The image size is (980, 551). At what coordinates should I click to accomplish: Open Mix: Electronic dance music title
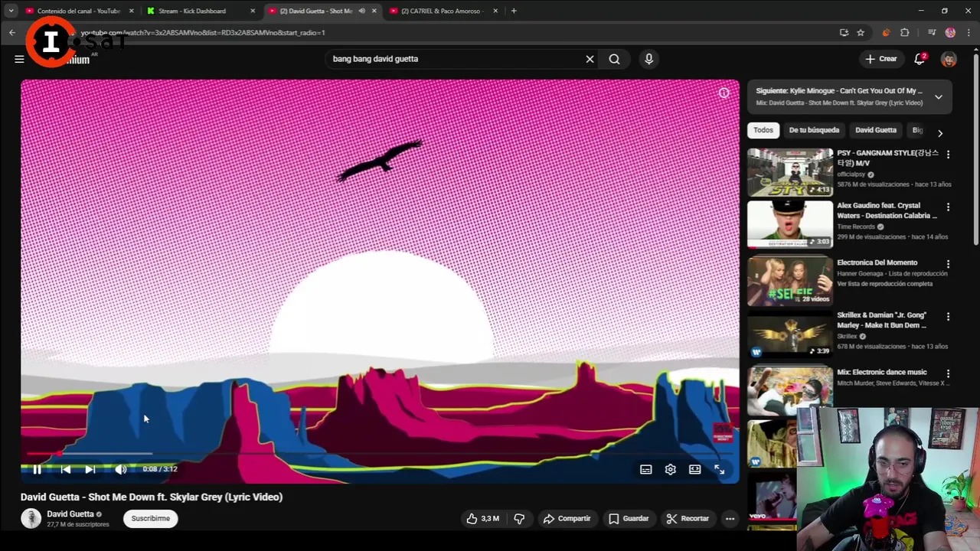point(882,372)
